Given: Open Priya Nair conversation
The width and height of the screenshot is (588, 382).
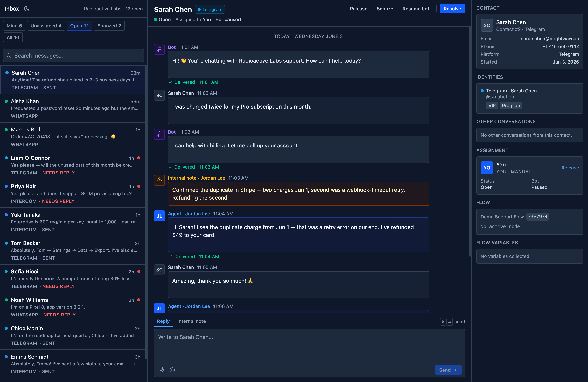Looking at the screenshot, I should click(73, 194).
